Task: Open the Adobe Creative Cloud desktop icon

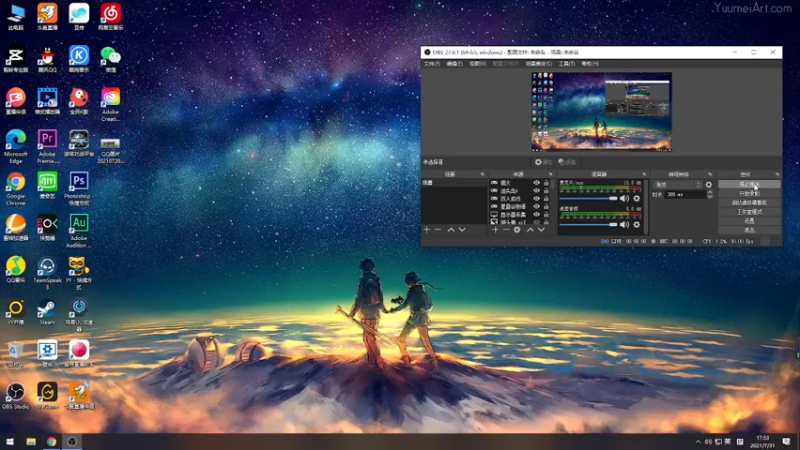Action: 110,104
